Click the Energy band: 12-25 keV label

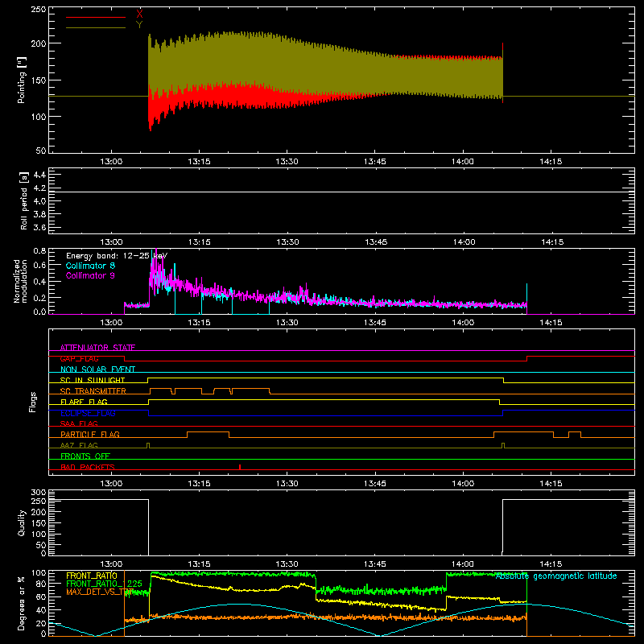[x=117, y=256]
